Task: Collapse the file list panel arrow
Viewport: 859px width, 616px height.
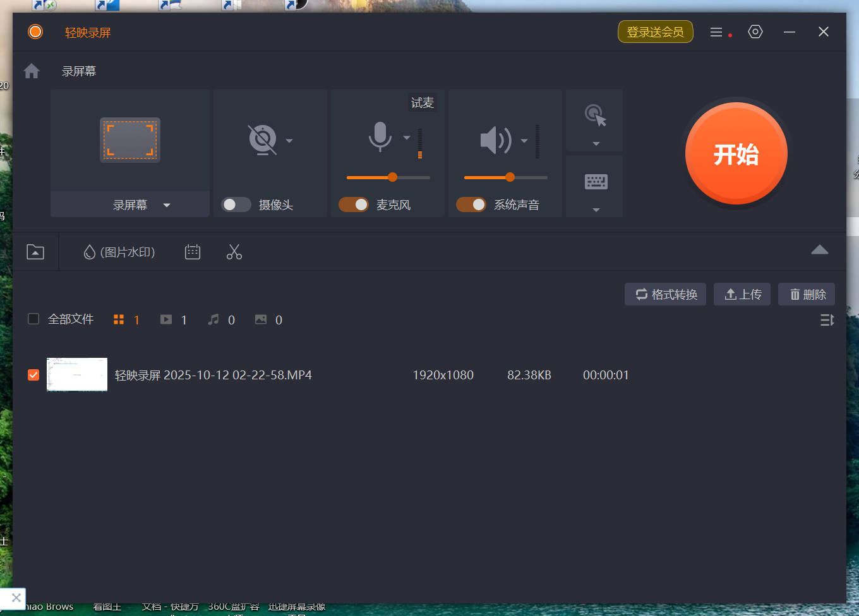Action: (819, 250)
